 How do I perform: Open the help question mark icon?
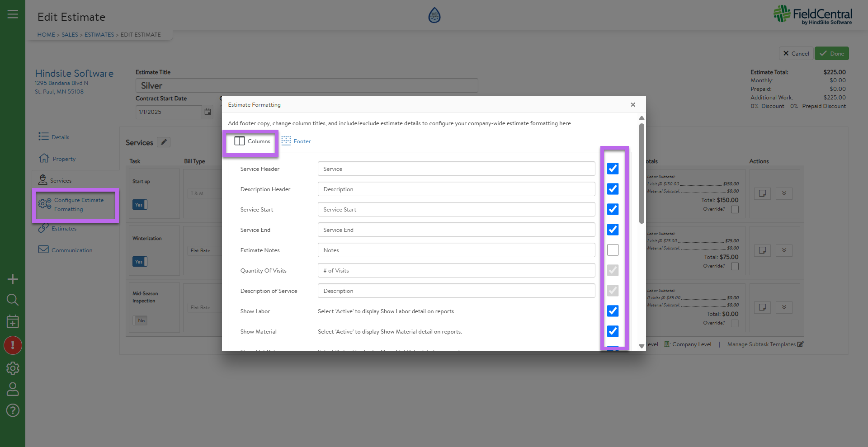(x=13, y=410)
